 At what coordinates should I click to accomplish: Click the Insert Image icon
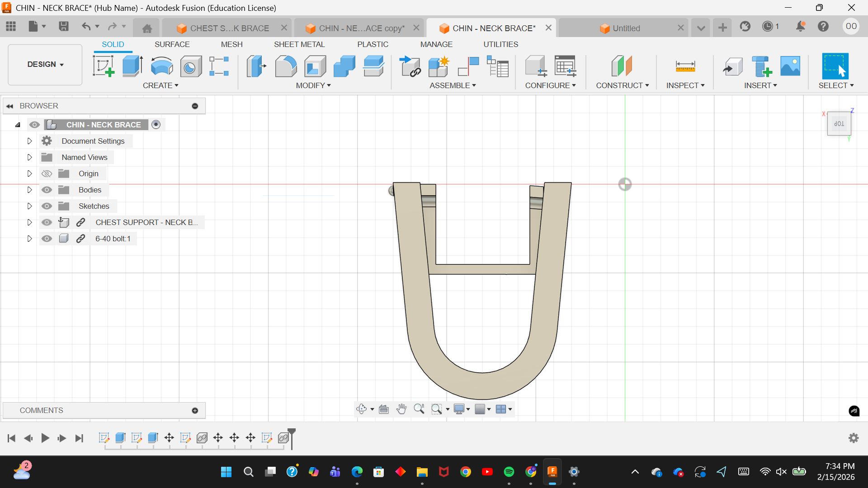(x=790, y=66)
